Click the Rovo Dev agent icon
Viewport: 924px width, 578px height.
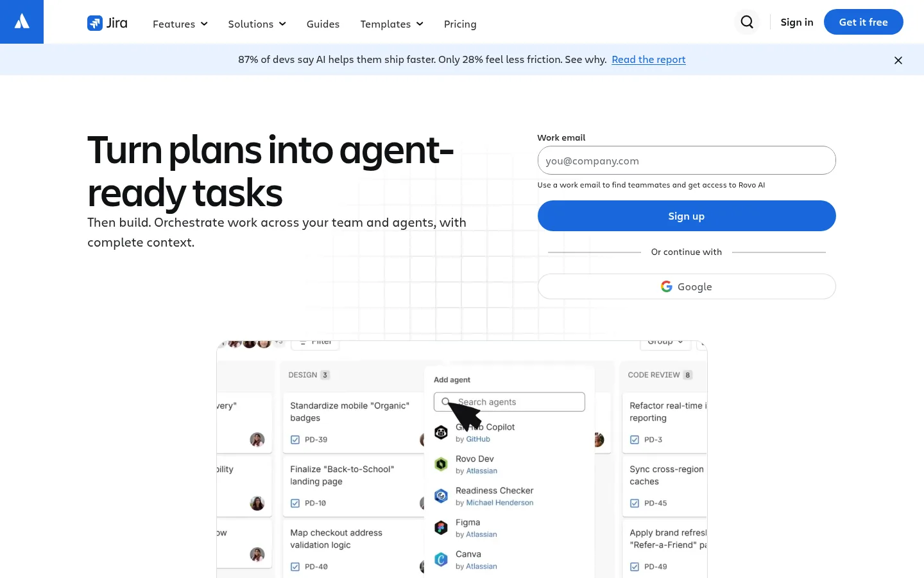click(441, 464)
